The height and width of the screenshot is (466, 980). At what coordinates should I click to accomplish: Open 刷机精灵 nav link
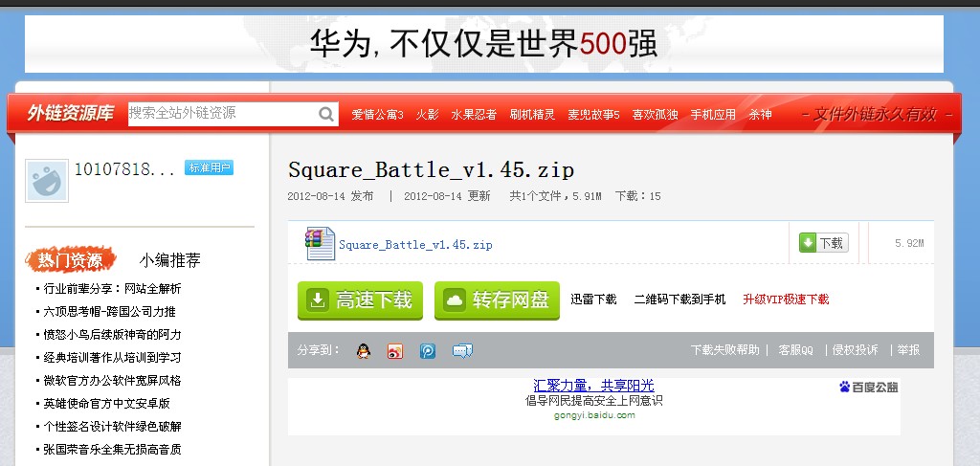tap(532, 115)
